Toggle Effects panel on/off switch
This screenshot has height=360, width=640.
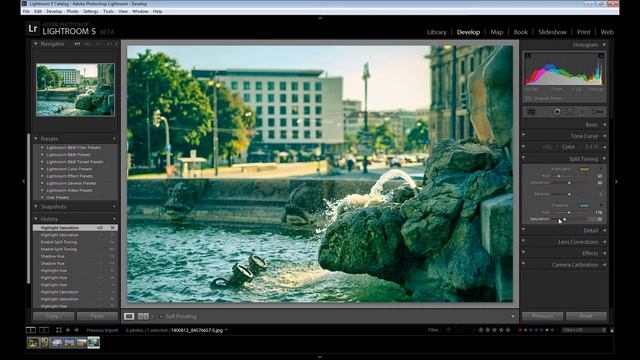tap(524, 252)
